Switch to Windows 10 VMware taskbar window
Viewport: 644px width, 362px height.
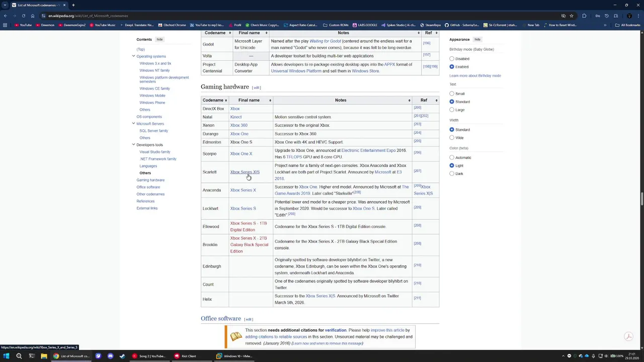point(234,356)
